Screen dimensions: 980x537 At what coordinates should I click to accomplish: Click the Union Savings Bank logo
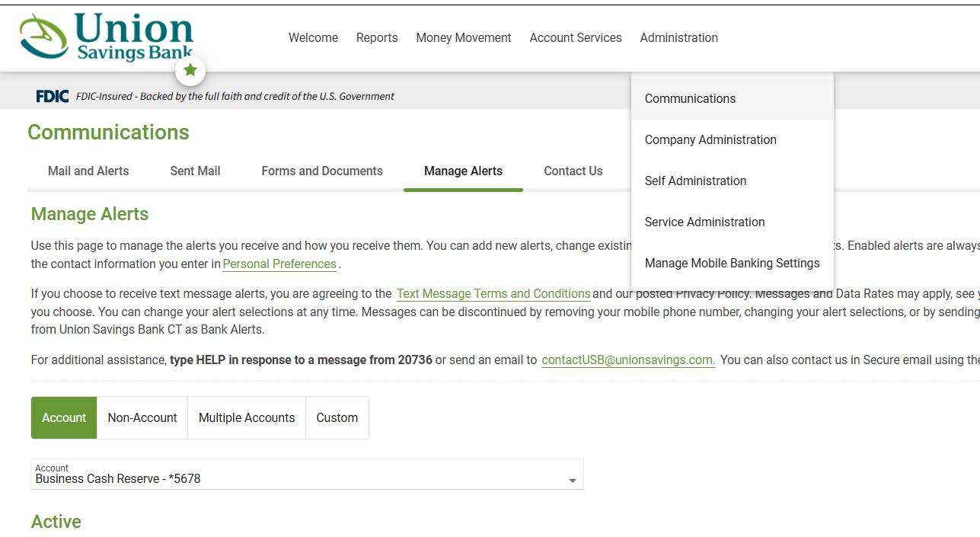tap(107, 37)
